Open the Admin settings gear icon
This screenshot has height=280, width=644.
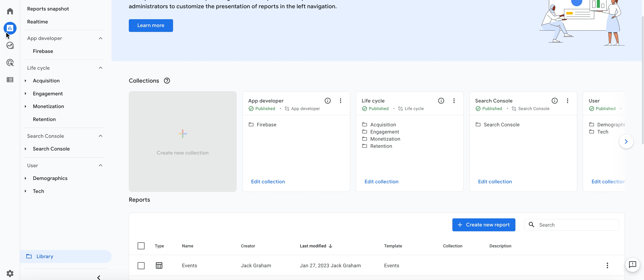coord(10,274)
